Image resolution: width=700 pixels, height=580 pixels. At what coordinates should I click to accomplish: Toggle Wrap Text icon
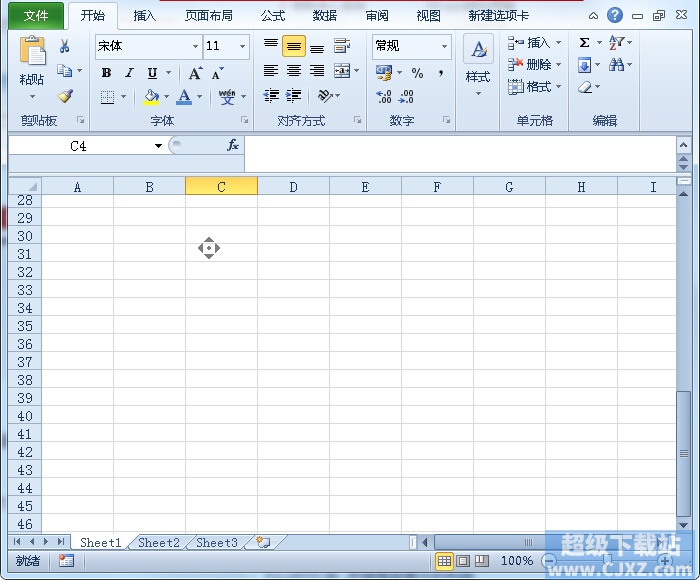[x=342, y=46]
